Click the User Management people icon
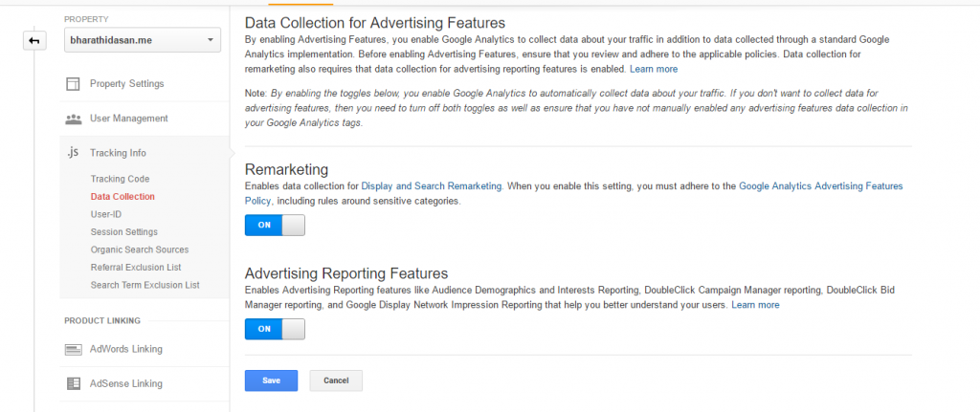The height and width of the screenshot is (412, 980). [x=73, y=119]
